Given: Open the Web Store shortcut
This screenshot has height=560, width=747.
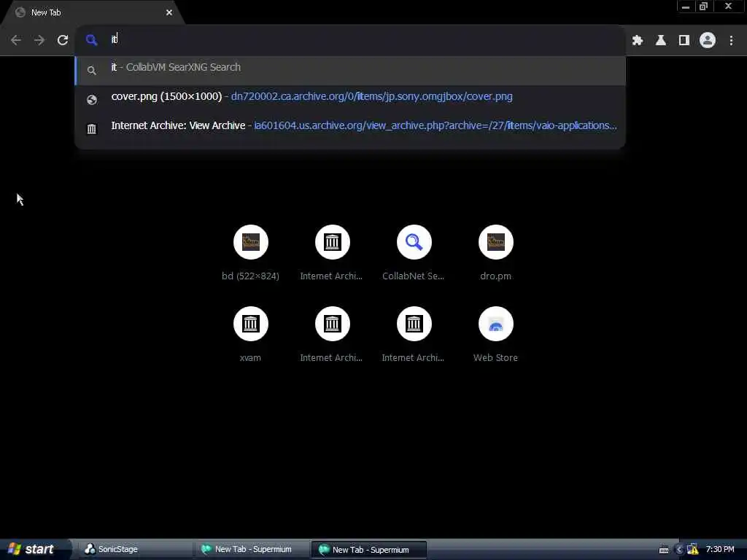Looking at the screenshot, I should point(495,335).
